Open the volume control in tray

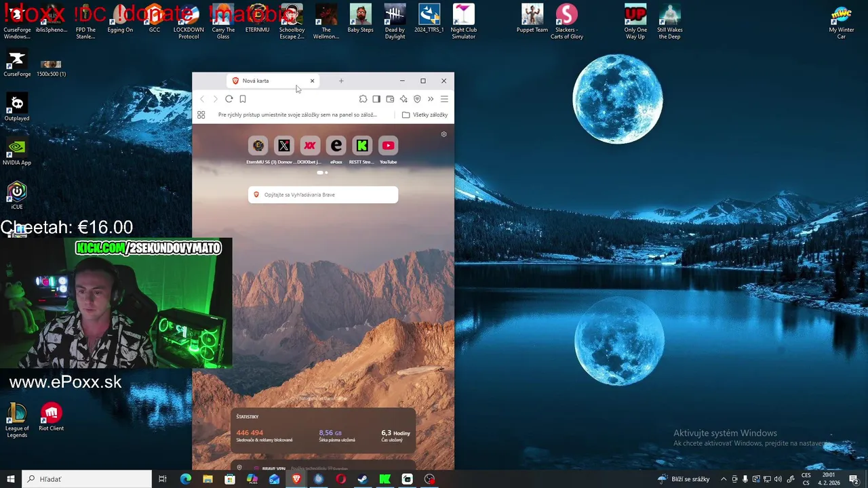778,479
